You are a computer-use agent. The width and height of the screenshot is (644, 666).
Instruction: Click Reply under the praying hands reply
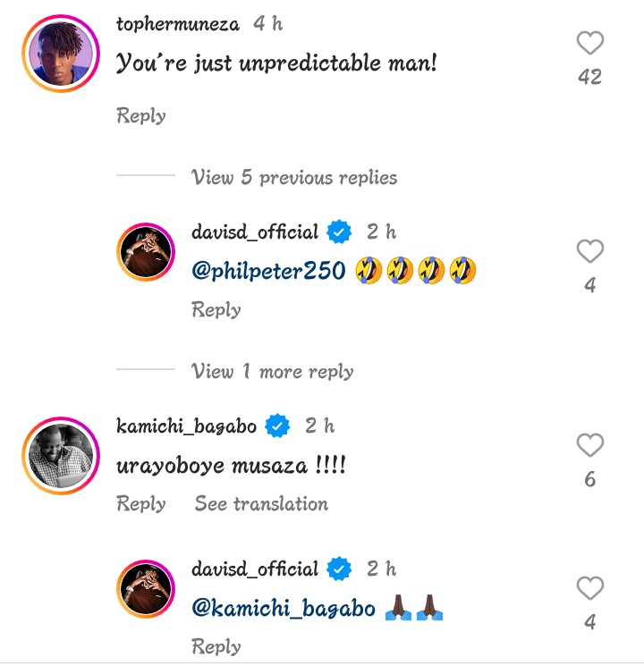pyautogui.click(x=216, y=646)
